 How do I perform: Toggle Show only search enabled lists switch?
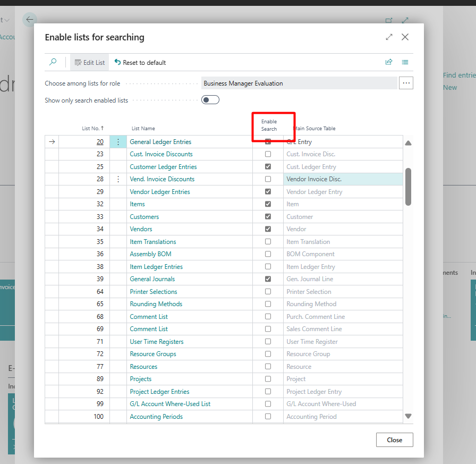click(x=210, y=100)
